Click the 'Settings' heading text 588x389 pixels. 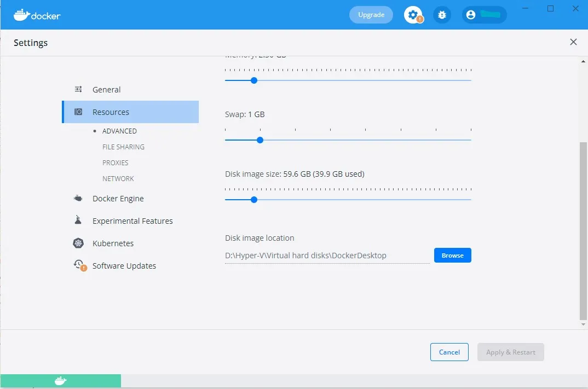(x=31, y=43)
